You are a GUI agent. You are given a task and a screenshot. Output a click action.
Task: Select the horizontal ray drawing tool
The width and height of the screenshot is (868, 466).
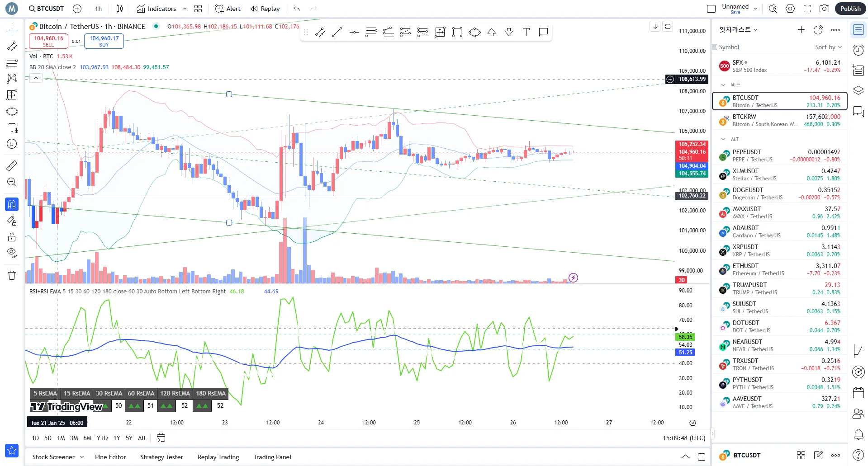(354, 32)
